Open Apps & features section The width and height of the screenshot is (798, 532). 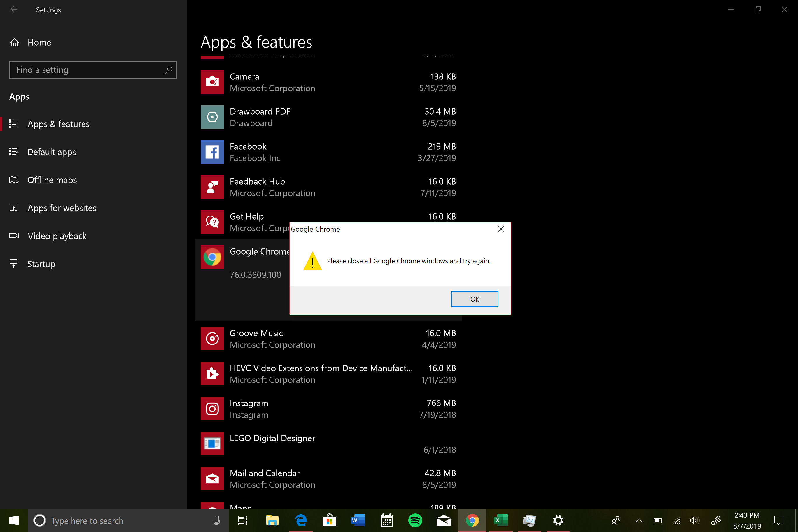[93, 124]
